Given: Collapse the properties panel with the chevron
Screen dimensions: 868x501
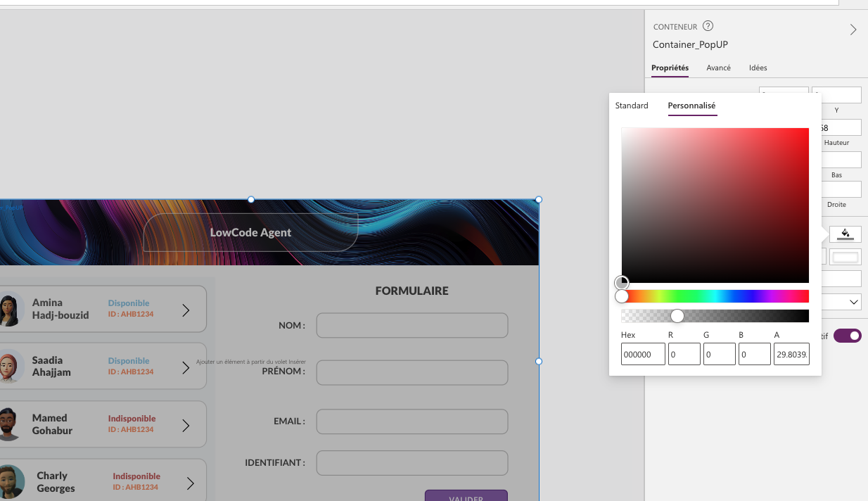Looking at the screenshot, I should click(x=853, y=30).
